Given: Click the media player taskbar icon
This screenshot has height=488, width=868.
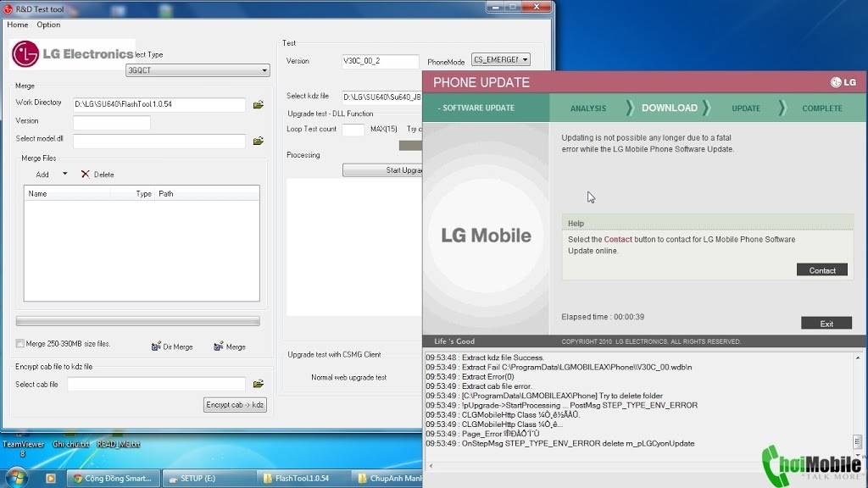Looking at the screenshot, I should (50, 478).
